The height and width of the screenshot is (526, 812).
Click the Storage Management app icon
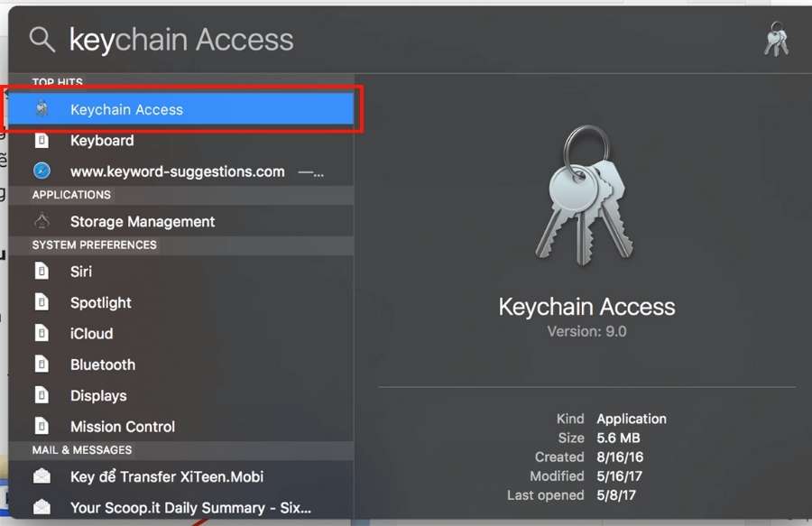(42, 222)
